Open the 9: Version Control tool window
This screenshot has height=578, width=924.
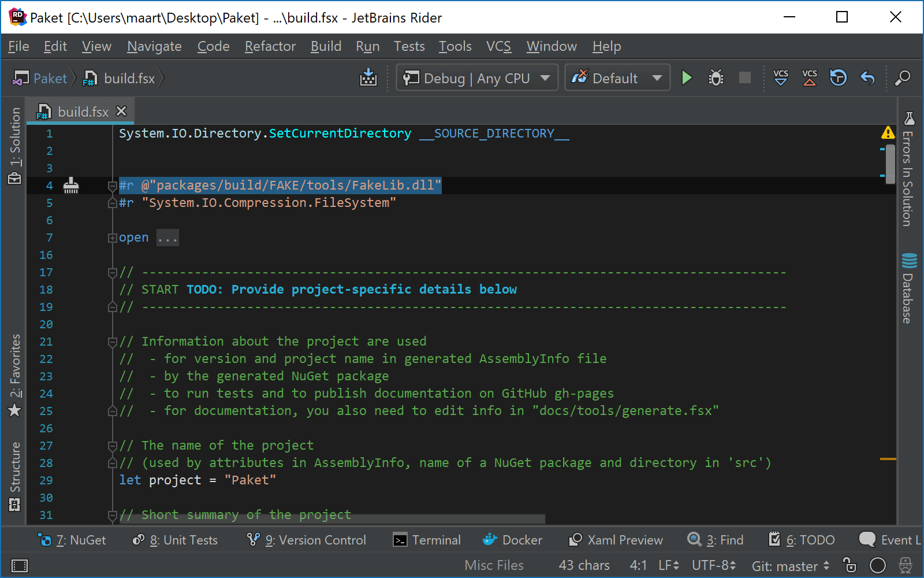[x=307, y=540]
